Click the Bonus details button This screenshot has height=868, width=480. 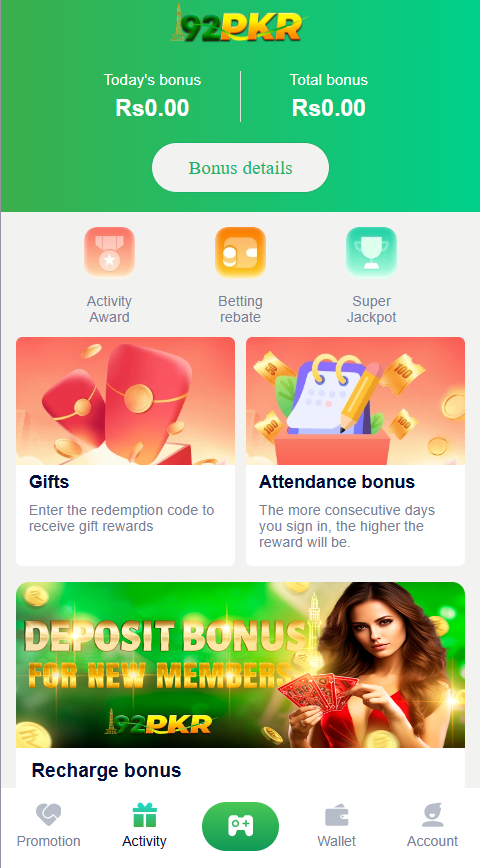pos(240,168)
